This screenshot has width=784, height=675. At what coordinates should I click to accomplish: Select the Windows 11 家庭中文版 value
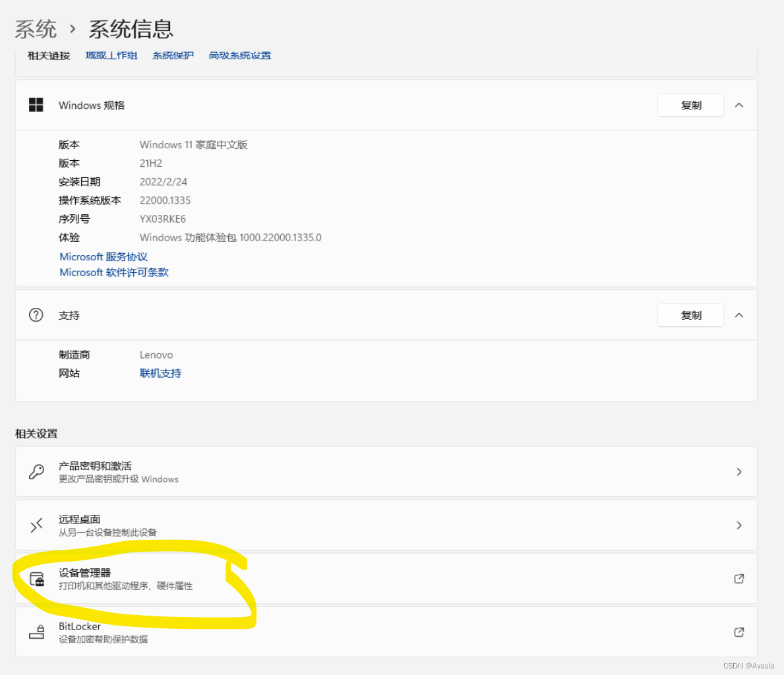tap(193, 144)
